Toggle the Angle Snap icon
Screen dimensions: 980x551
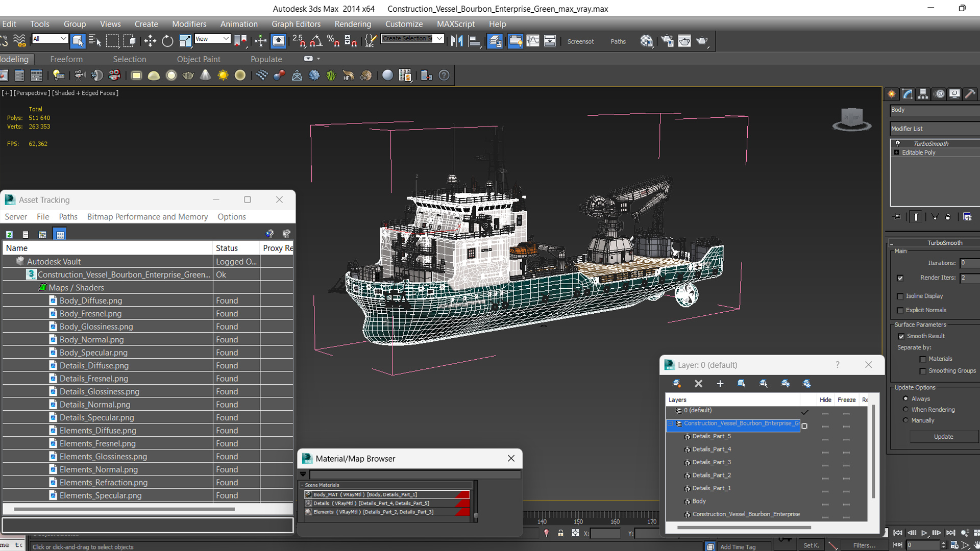point(316,41)
